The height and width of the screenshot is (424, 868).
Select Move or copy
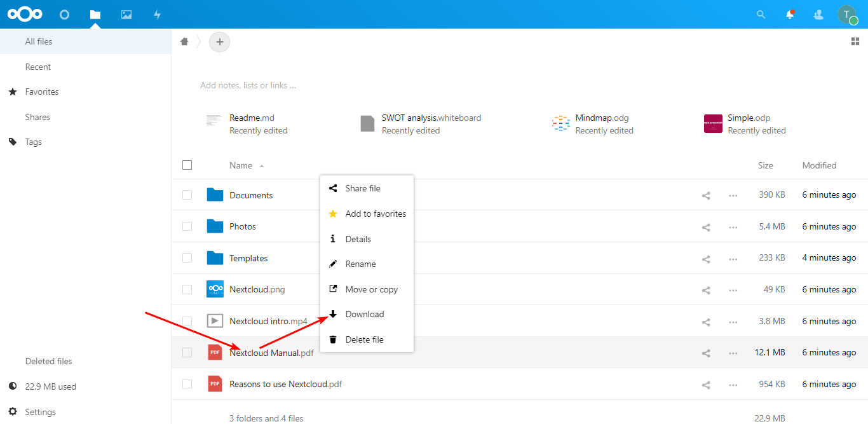tap(367, 289)
